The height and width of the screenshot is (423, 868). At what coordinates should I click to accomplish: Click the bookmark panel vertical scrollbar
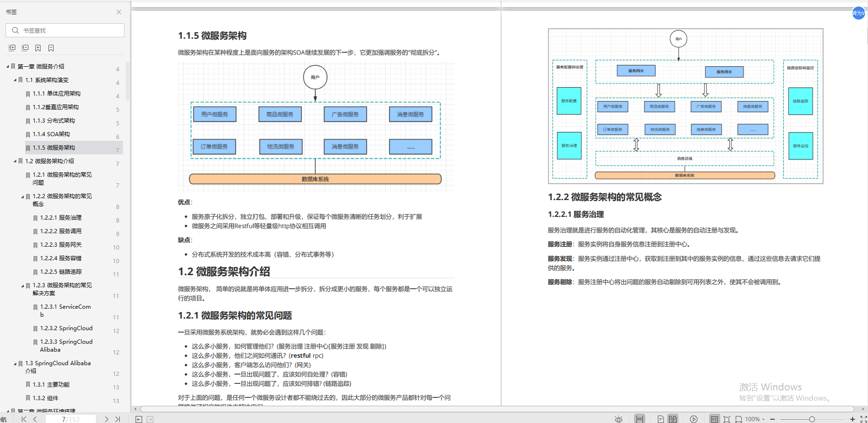(127, 80)
